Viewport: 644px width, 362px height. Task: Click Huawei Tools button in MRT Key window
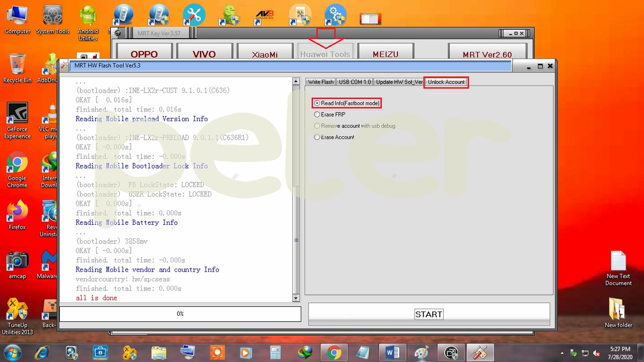pos(325,54)
